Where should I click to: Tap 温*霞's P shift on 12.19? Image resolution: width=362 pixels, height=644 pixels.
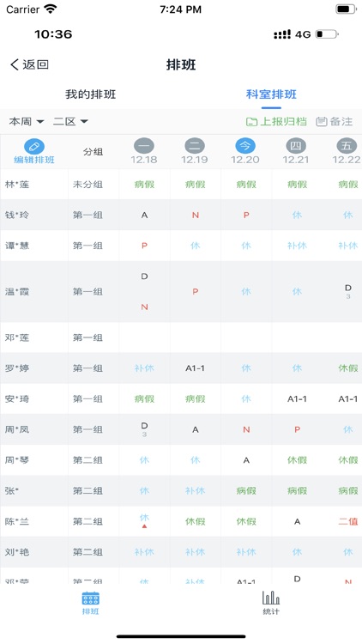pos(195,292)
